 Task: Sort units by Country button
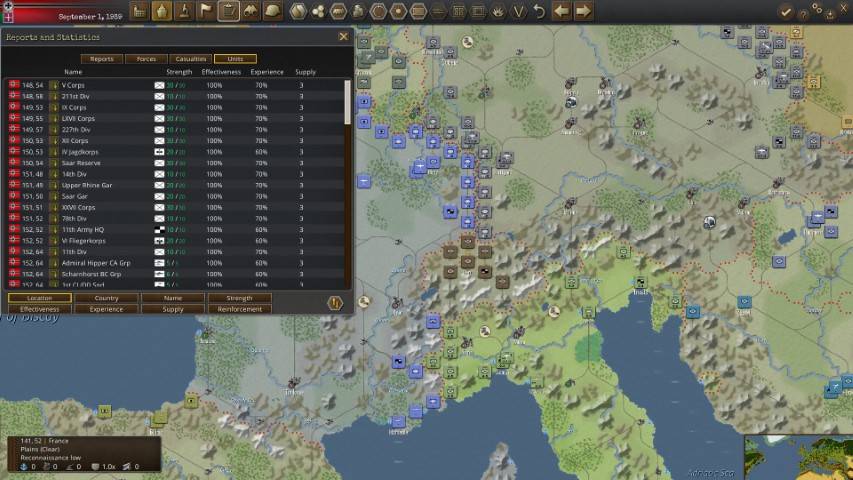coord(106,298)
